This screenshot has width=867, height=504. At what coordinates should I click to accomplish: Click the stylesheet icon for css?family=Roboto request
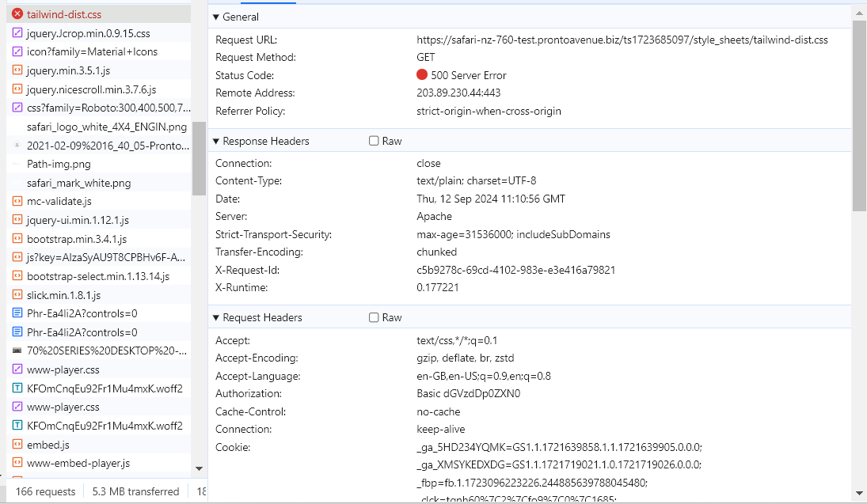click(x=17, y=108)
